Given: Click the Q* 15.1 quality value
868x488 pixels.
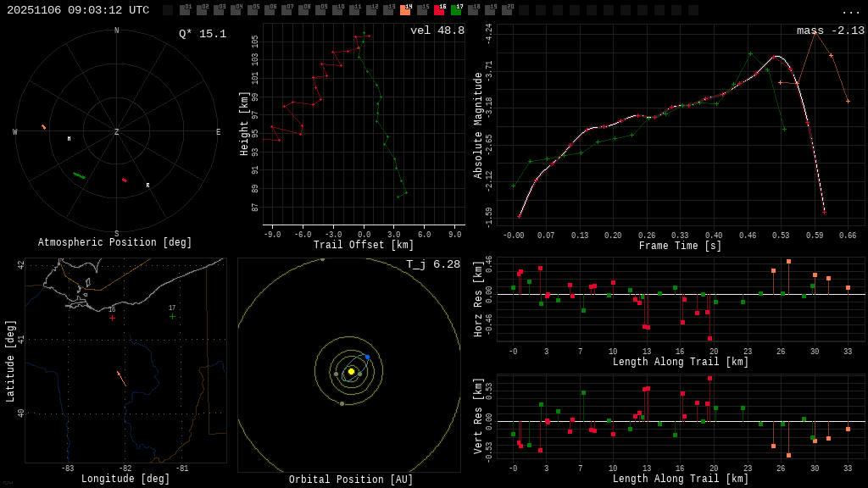Looking at the screenshot, I should tap(203, 34).
